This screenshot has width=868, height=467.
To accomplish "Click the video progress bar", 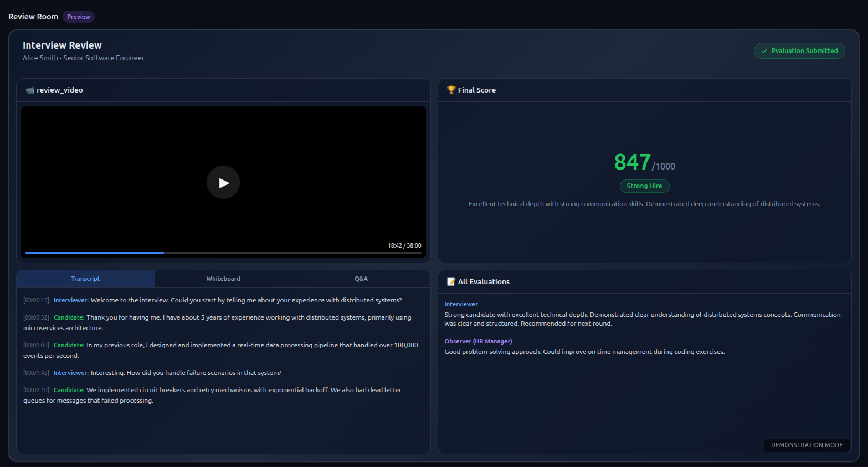I will pyautogui.click(x=223, y=253).
